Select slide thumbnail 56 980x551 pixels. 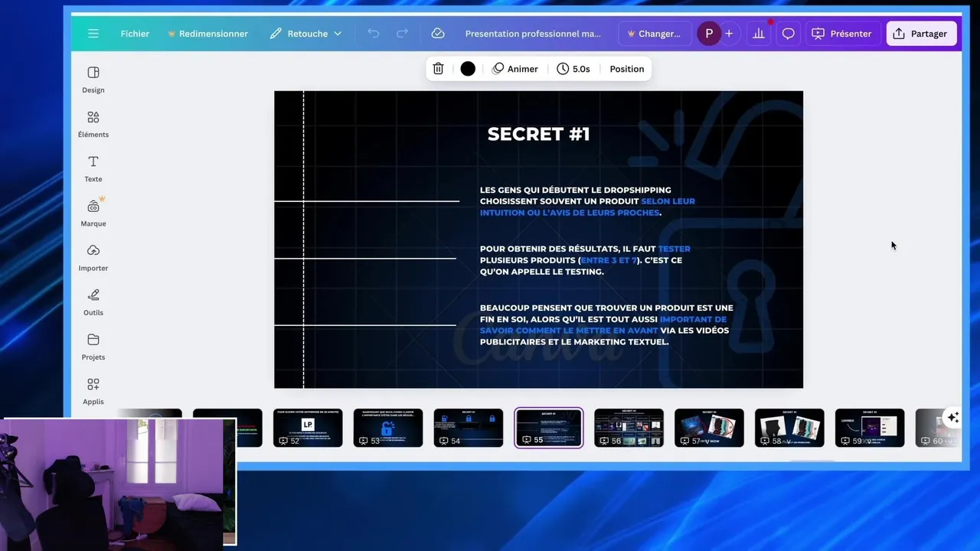tap(629, 428)
